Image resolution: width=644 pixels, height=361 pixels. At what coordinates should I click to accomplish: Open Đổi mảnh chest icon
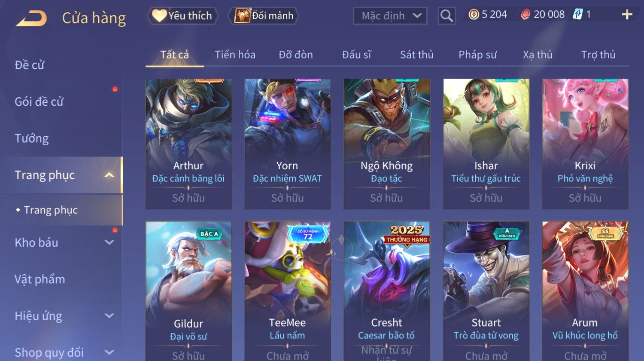[243, 16]
